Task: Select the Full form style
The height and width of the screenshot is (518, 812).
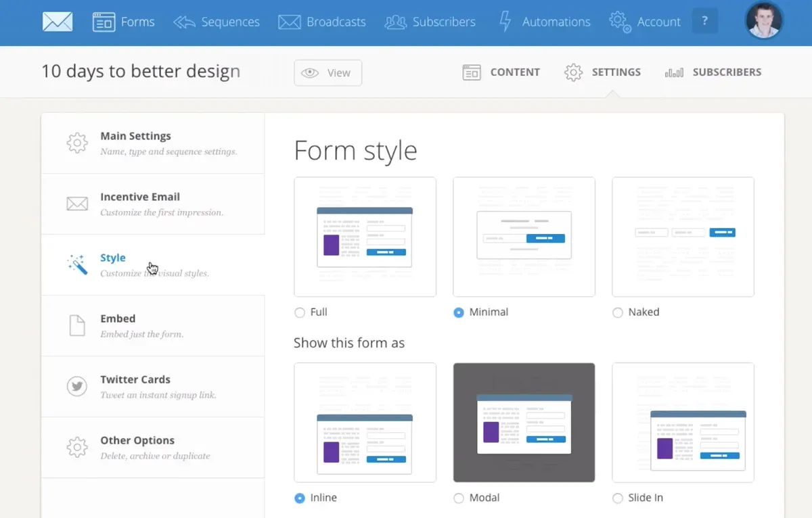Action: click(x=298, y=312)
